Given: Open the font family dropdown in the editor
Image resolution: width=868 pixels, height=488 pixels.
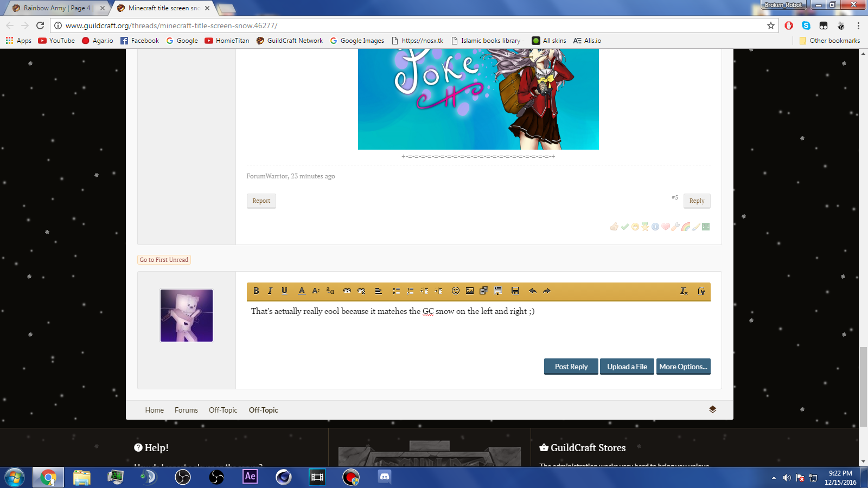Looking at the screenshot, I should click(x=330, y=291).
